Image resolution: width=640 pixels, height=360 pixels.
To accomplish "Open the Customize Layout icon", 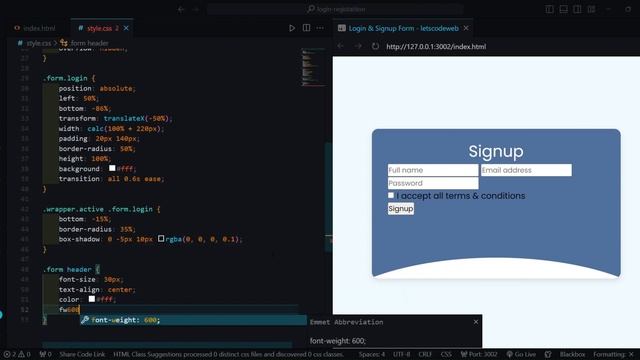I will pos(591,9).
